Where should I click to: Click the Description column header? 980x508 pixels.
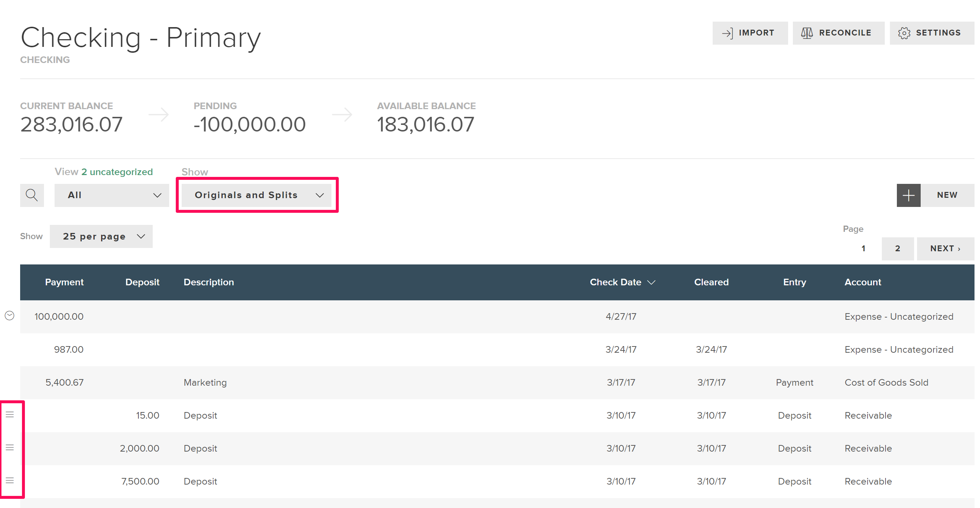tap(209, 282)
